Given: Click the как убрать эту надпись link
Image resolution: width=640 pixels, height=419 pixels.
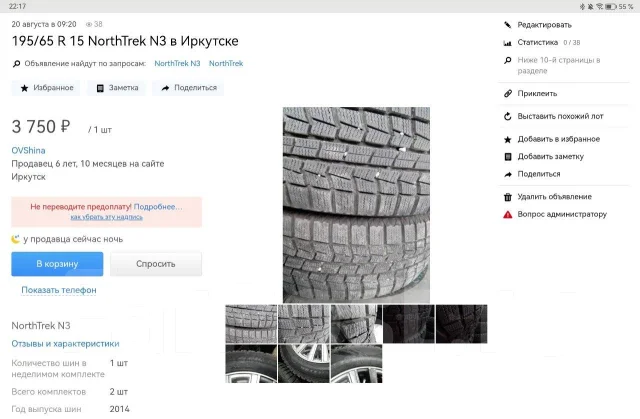Looking at the screenshot, I should (x=107, y=217).
